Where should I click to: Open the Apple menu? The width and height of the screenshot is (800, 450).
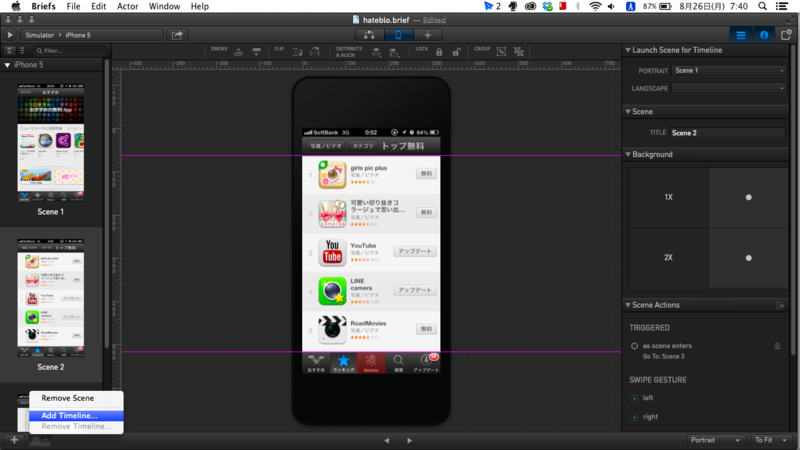tap(16, 6)
